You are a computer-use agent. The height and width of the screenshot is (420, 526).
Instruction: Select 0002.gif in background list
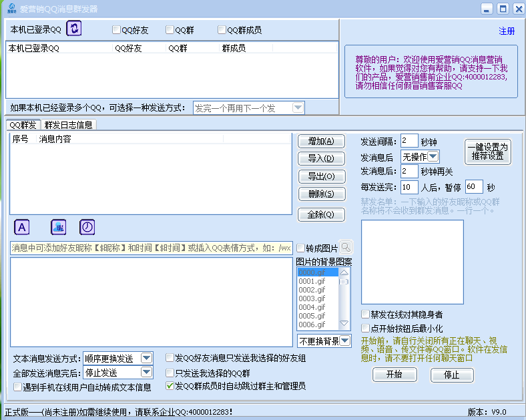[318, 290]
